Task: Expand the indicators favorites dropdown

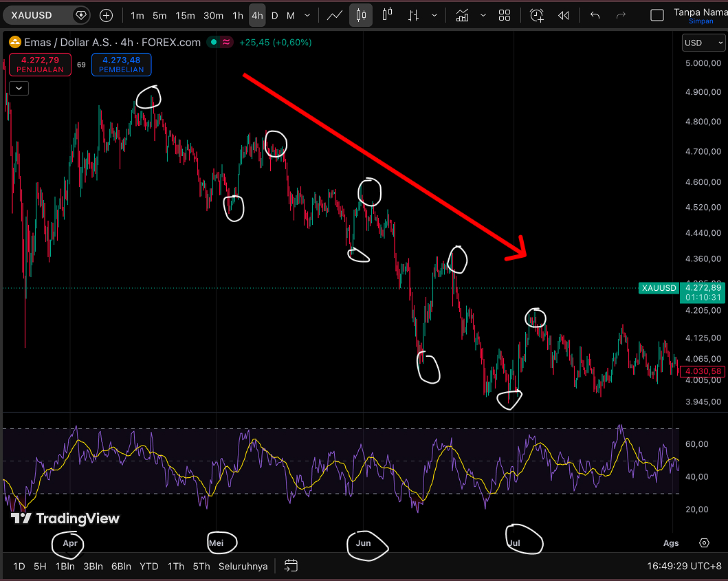Action: (x=483, y=15)
